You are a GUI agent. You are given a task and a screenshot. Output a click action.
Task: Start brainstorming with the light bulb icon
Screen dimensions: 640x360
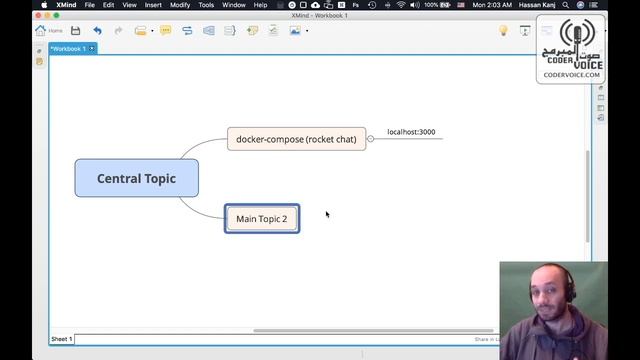pos(503,31)
